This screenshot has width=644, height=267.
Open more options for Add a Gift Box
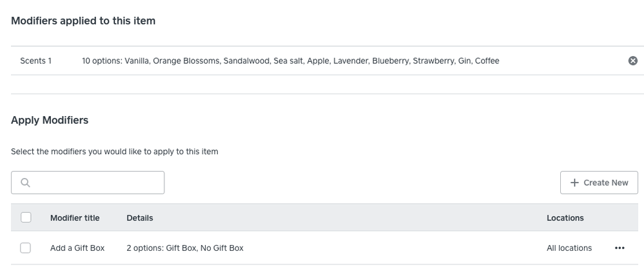(620, 248)
